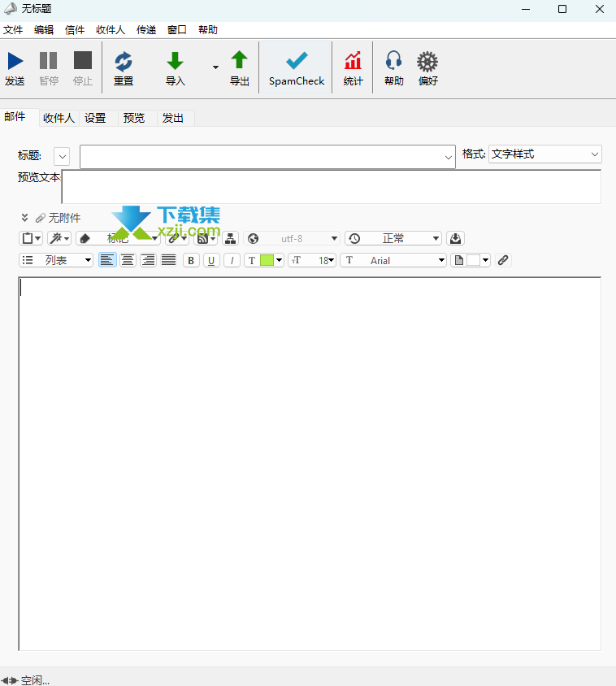This screenshot has width=616, height=686.
Task: Align text to the left
Action: point(106,260)
